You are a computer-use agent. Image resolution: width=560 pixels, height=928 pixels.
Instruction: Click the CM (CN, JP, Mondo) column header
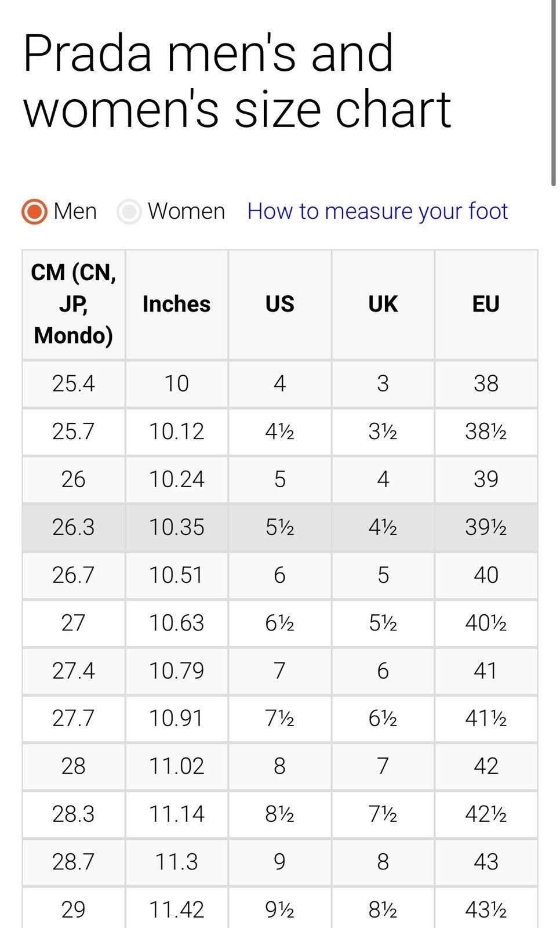(74, 304)
